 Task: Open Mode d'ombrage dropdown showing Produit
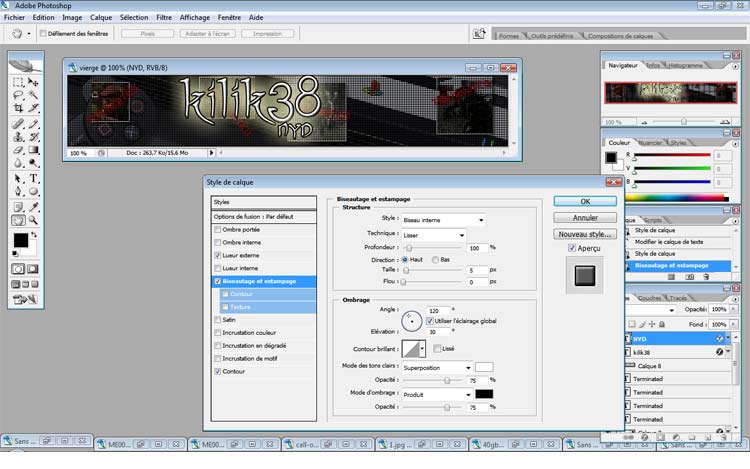pos(437,394)
